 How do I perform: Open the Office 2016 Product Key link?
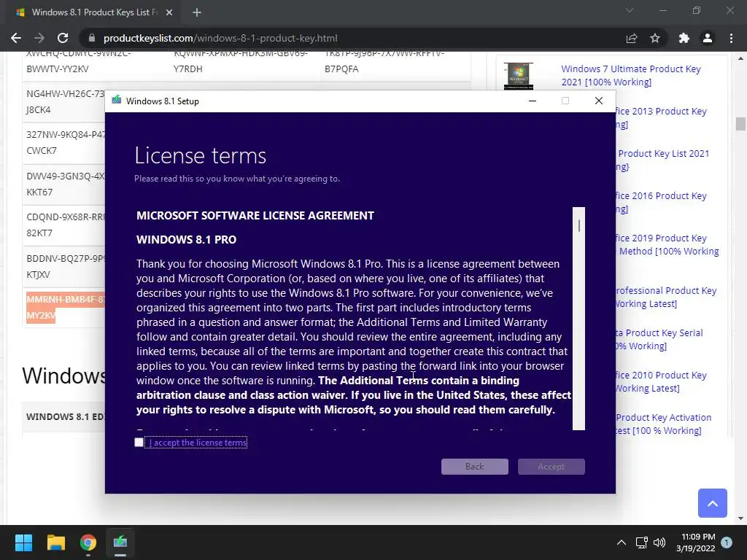660,202
